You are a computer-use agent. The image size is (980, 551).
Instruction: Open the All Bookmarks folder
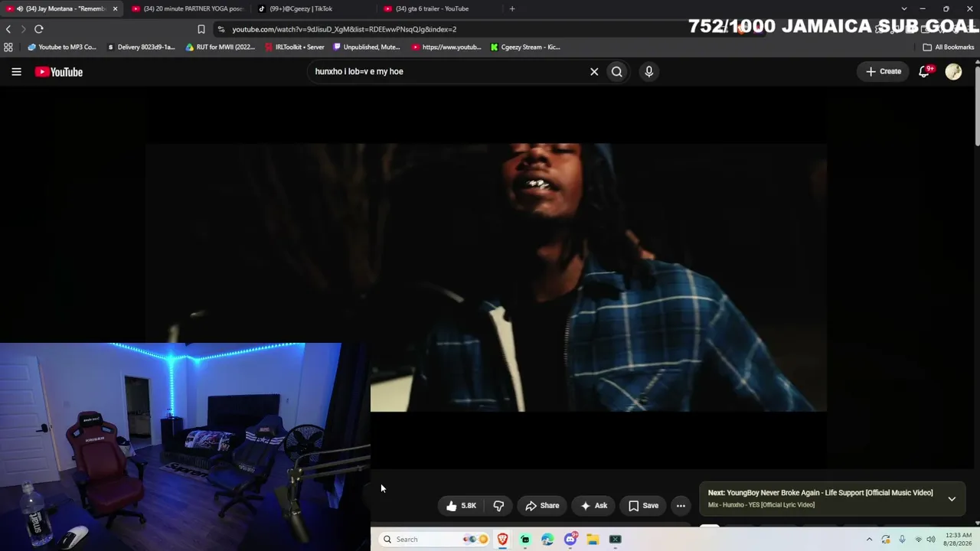pyautogui.click(x=949, y=47)
